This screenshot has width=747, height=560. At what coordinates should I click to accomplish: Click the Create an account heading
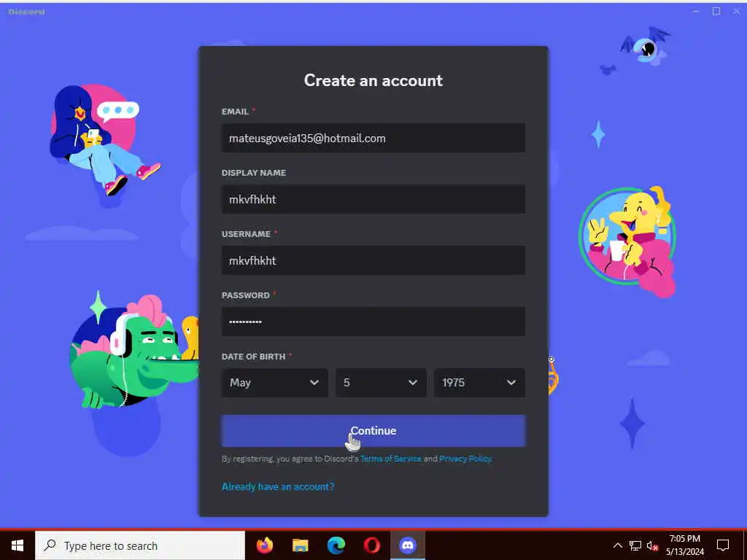coord(373,80)
